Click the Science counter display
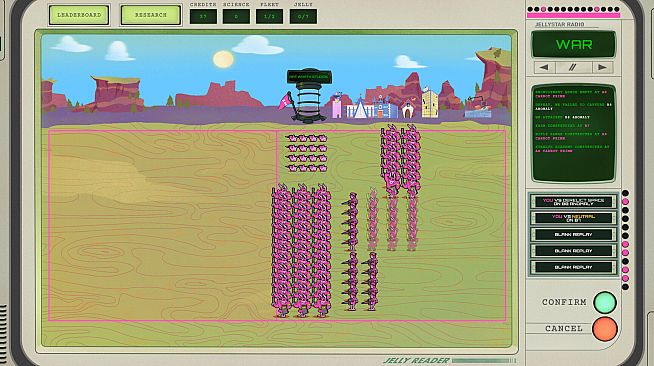The image size is (654, 366). (x=236, y=16)
